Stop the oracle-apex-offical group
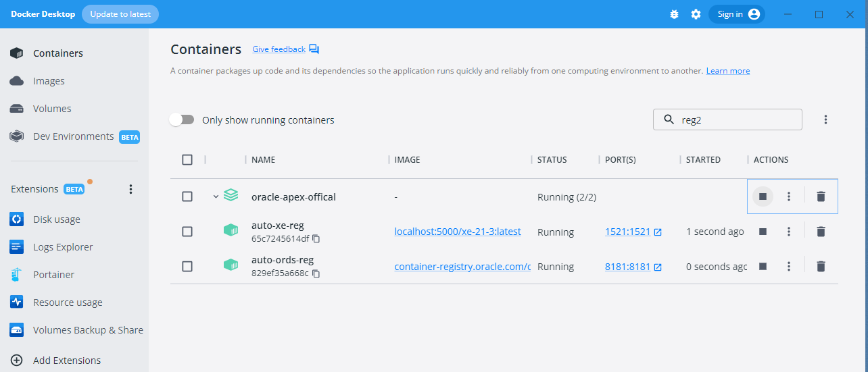The image size is (868, 372). (x=763, y=196)
